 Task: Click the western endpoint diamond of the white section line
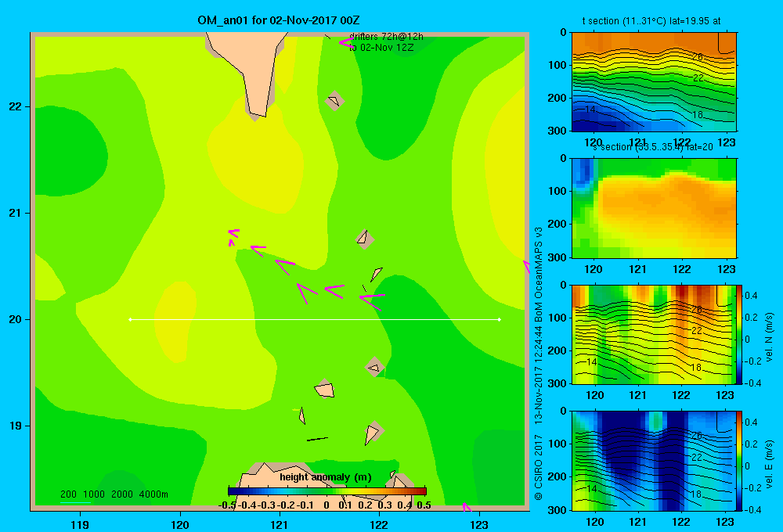coord(130,319)
